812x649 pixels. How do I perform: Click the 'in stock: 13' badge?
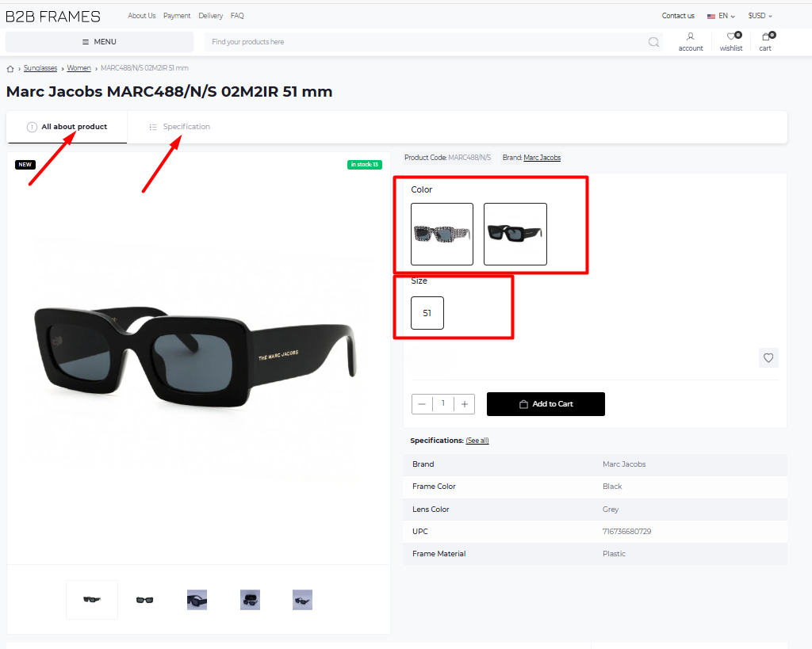(x=365, y=165)
